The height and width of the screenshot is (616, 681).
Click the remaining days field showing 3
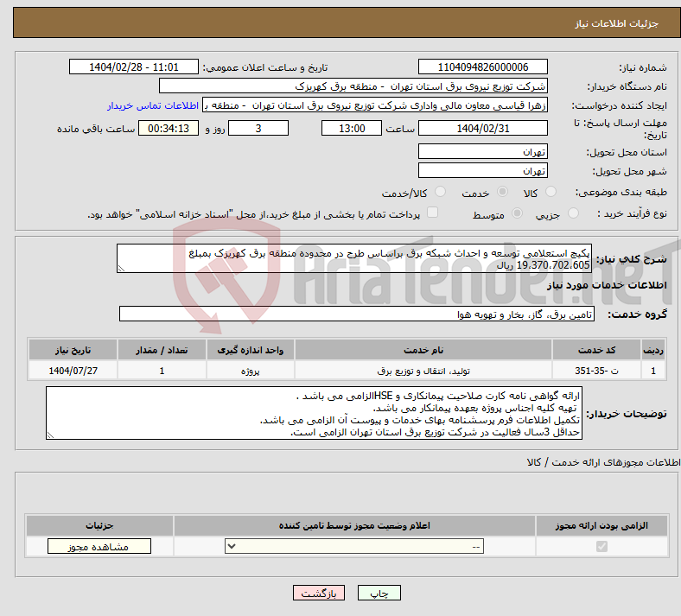click(258, 129)
